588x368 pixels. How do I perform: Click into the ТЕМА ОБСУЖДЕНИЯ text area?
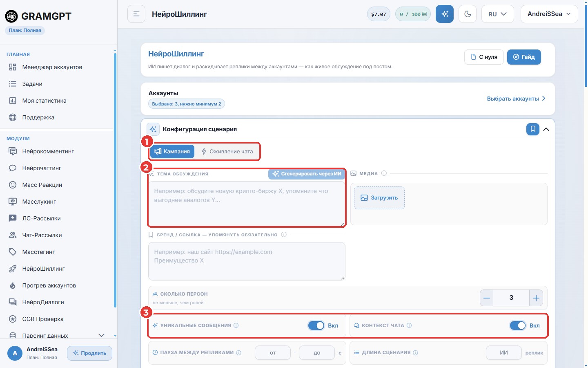pos(247,204)
